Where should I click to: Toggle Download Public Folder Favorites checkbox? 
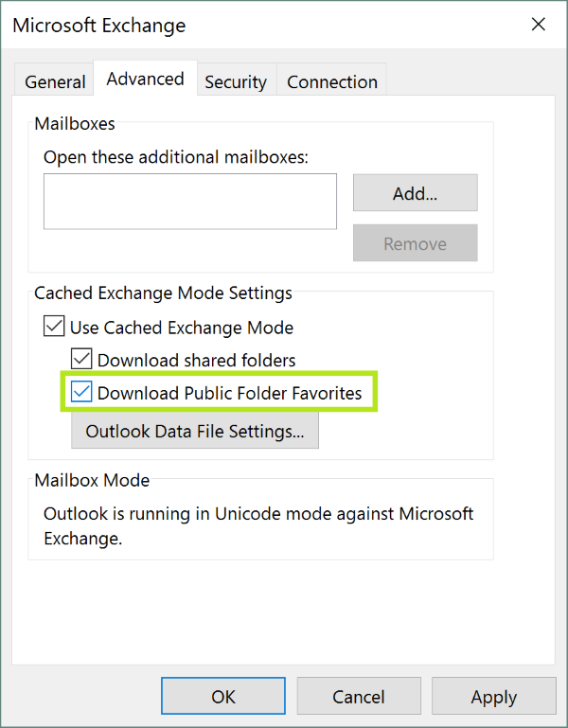pos(81,391)
